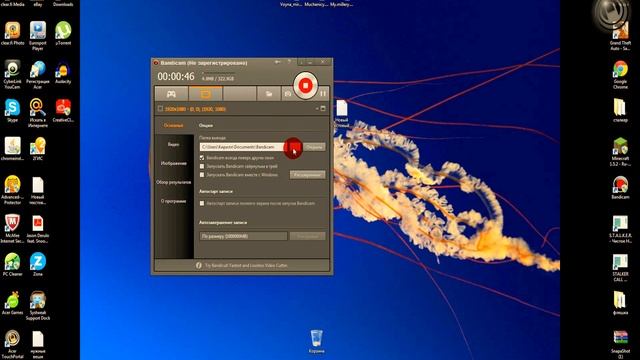This screenshot has height=360, width=640.
Task: Click the resolution text 1920x1080 target bar
Action: (195, 109)
